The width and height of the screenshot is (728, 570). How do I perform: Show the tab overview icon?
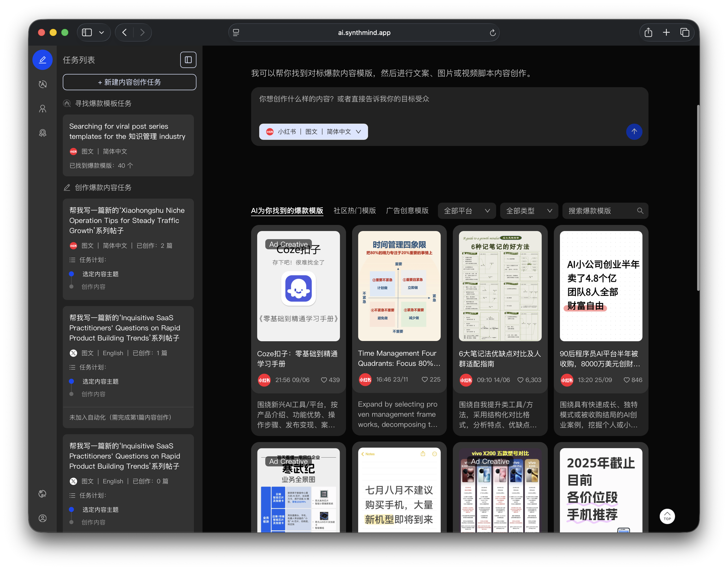tap(684, 32)
